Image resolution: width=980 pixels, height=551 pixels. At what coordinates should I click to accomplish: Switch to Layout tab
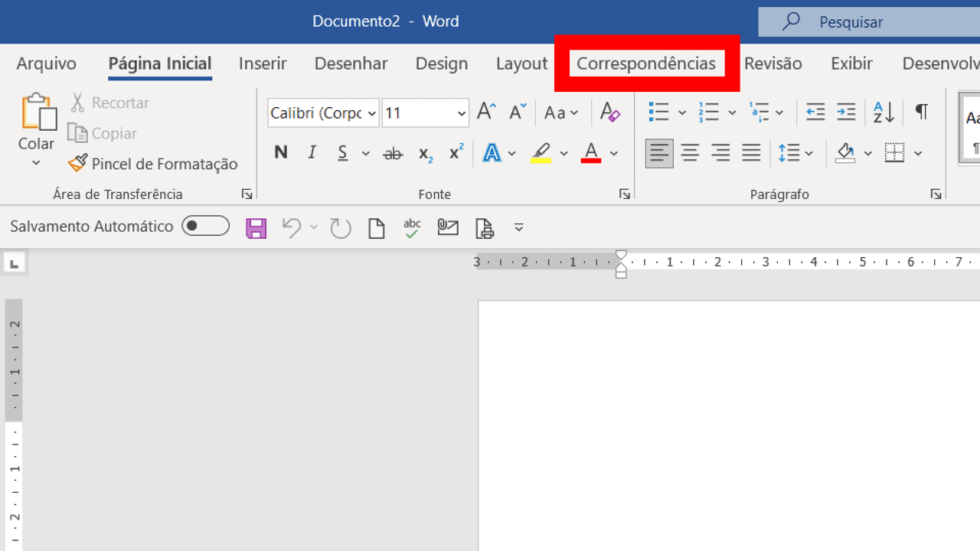click(521, 64)
